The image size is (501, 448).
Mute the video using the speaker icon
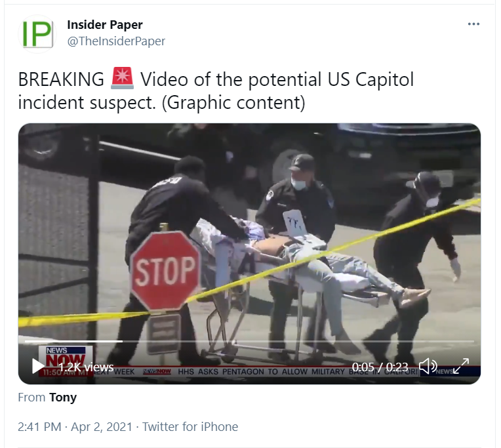(x=428, y=366)
